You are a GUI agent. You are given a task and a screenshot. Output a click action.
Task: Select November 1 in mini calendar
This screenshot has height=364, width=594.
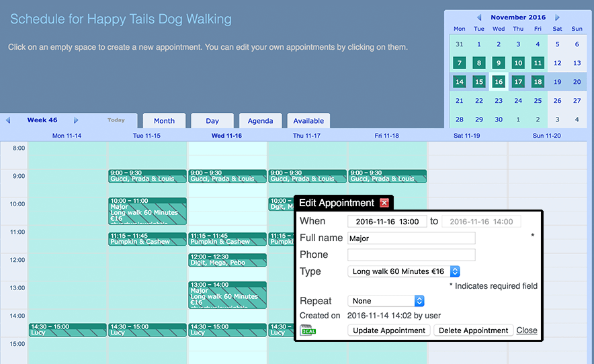[x=479, y=44]
